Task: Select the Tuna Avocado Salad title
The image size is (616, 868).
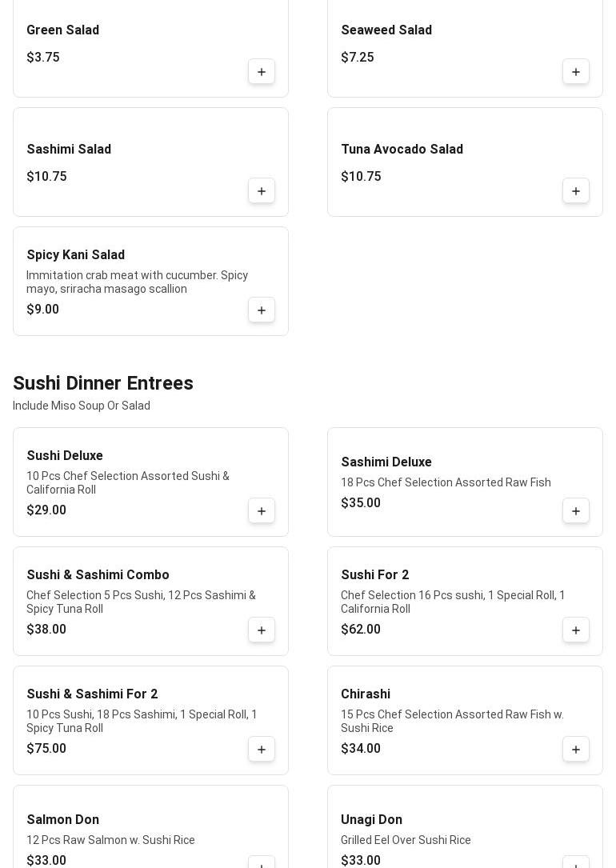Action: tap(402, 150)
